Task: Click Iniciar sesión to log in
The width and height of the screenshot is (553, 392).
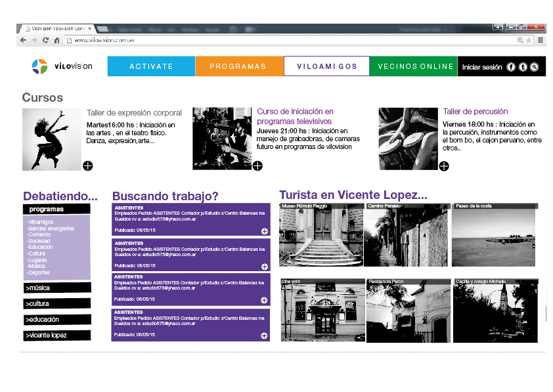Action: pos(482,67)
